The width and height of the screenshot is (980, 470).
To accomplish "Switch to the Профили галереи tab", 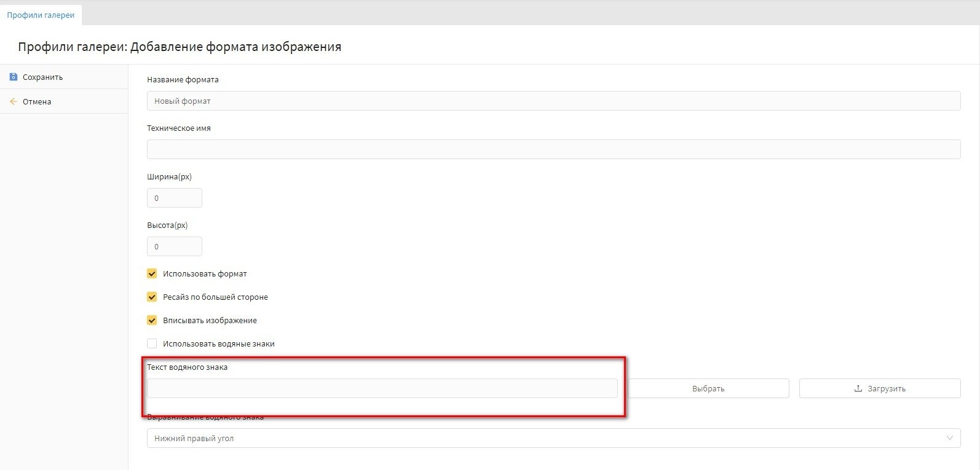I will pyautogui.click(x=41, y=15).
